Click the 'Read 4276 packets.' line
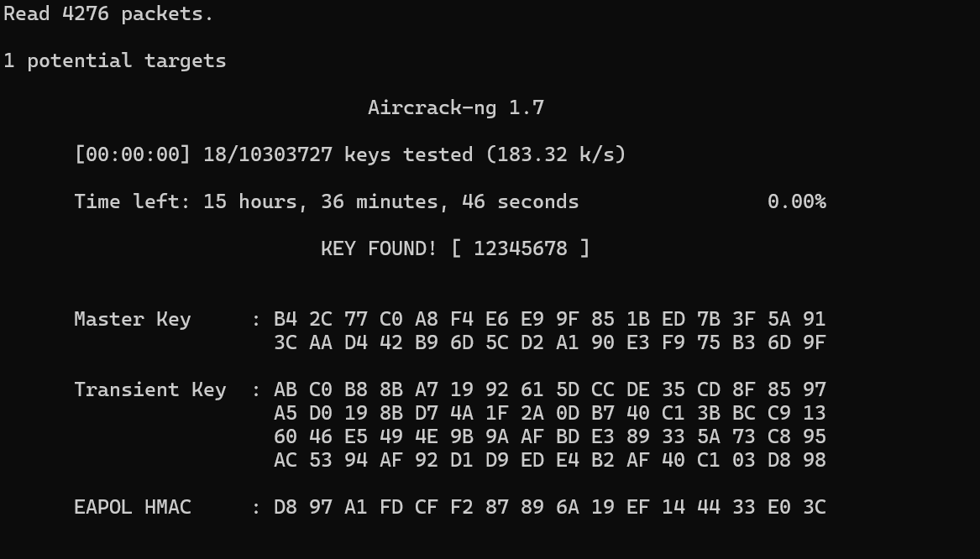Image resolution: width=980 pixels, height=559 pixels. click(x=108, y=14)
